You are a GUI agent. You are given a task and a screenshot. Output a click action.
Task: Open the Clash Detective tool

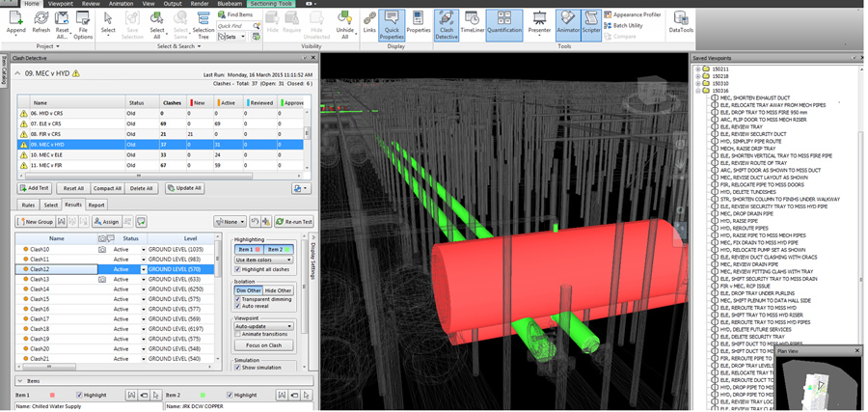click(446, 21)
